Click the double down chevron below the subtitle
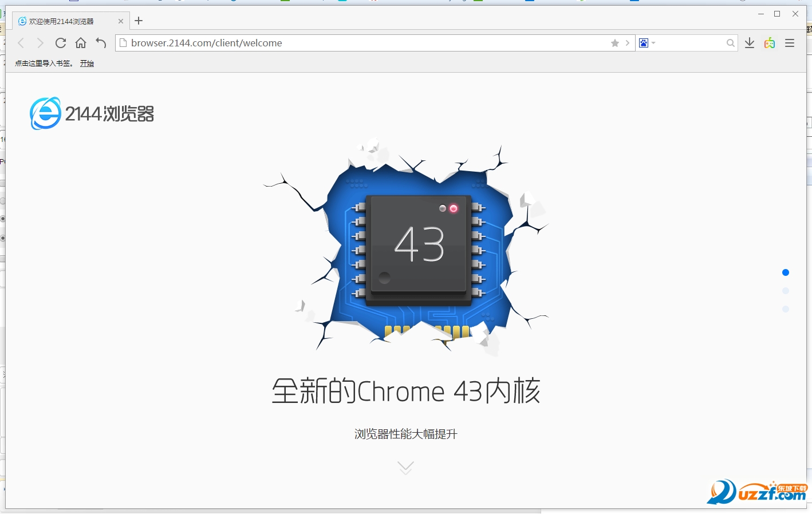This screenshot has width=812, height=514. pos(405,468)
